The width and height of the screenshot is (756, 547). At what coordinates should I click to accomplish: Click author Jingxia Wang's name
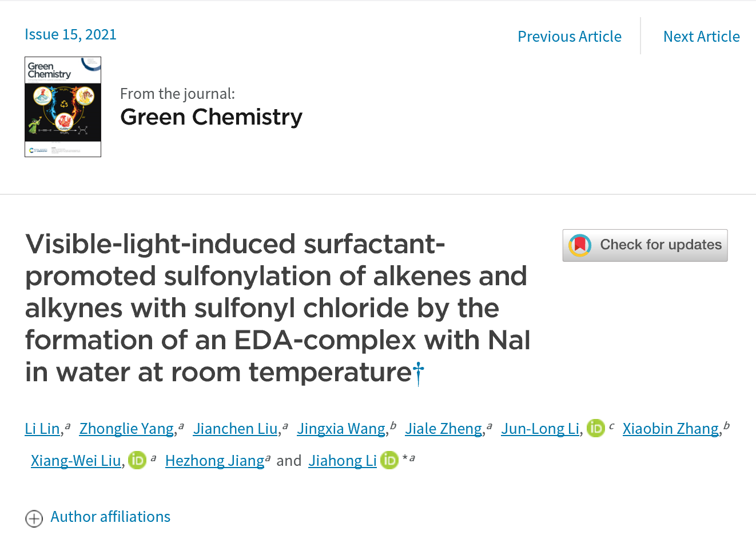pyautogui.click(x=341, y=429)
